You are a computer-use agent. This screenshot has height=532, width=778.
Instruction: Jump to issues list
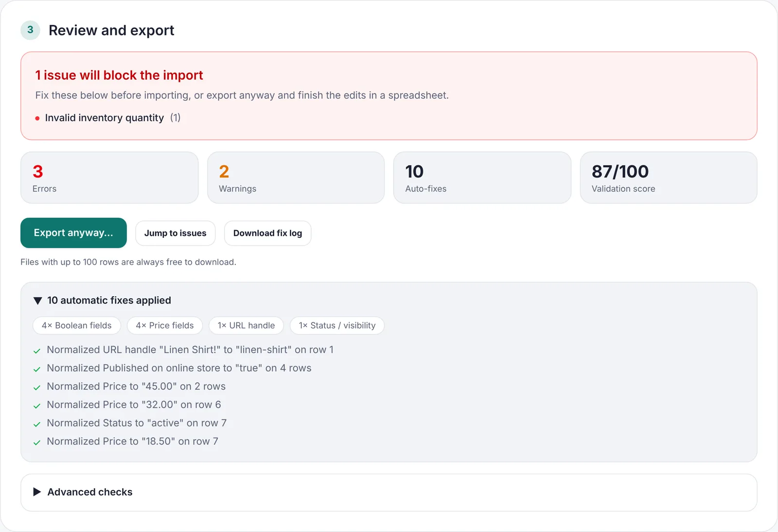point(175,233)
